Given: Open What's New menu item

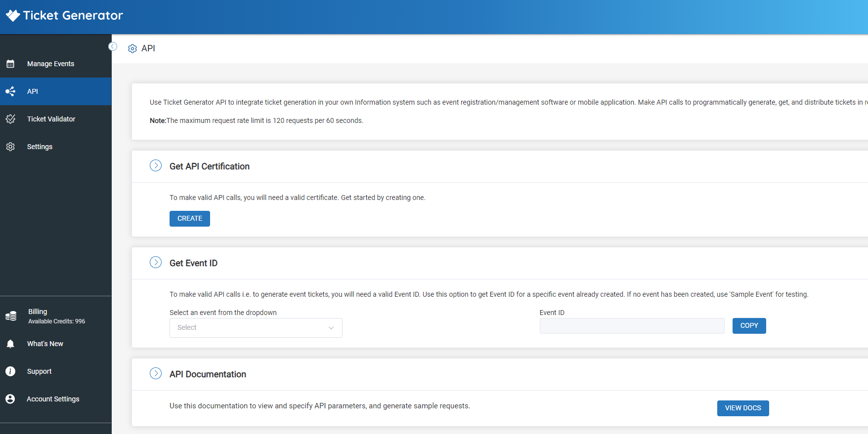Looking at the screenshot, I should click(55, 344).
